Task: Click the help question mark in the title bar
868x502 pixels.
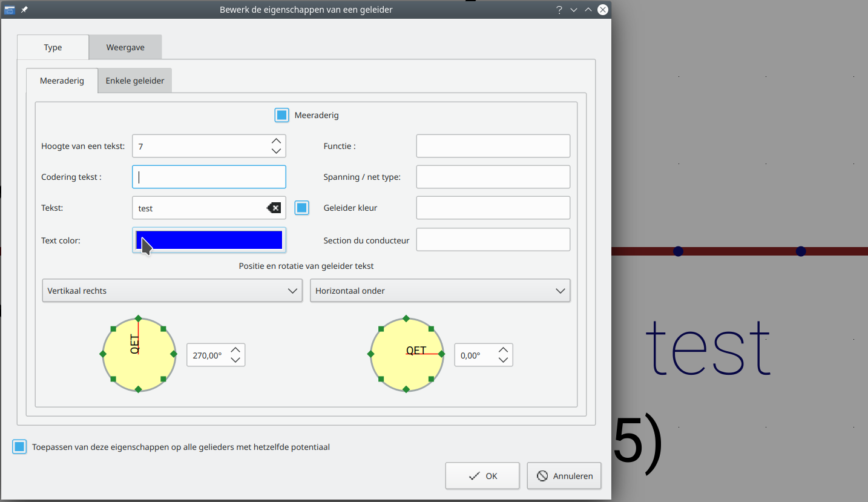Action: [x=559, y=10]
